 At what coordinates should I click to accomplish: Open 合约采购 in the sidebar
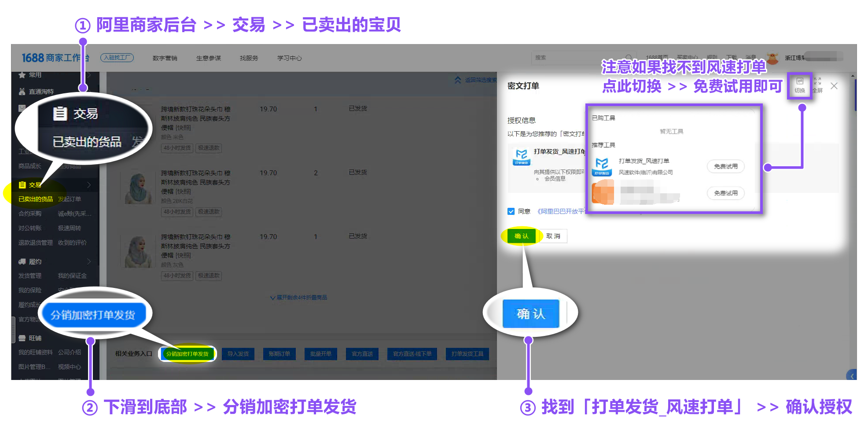30,214
